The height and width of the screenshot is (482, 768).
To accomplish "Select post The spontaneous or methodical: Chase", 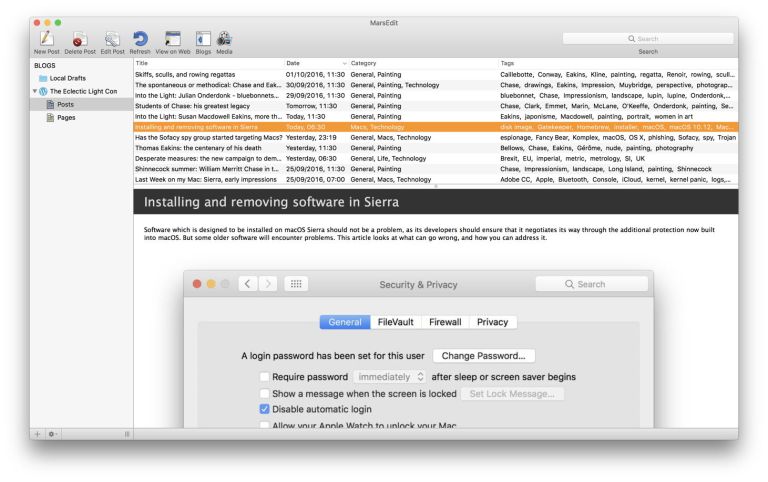I will (208, 85).
